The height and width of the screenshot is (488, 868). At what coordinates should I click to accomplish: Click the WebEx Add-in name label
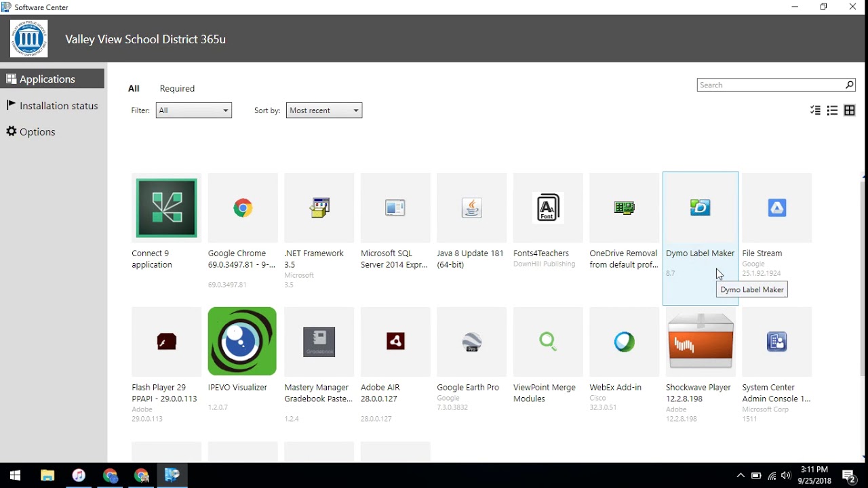[616, 387]
